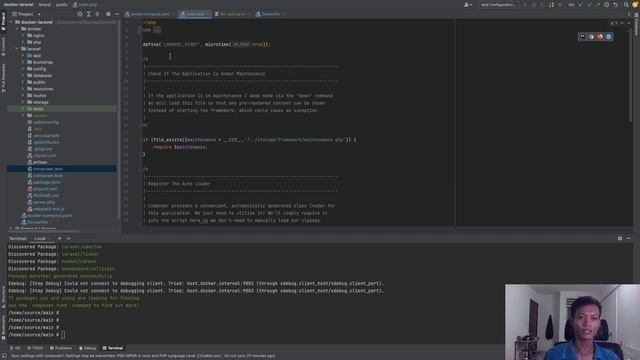Open built-in preview browser icon

pos(582,37)
